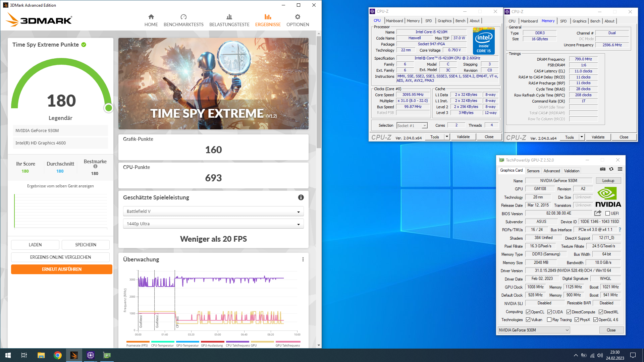Open notification center in taskbar
The image size is (644, 362).
click(633, 355)
